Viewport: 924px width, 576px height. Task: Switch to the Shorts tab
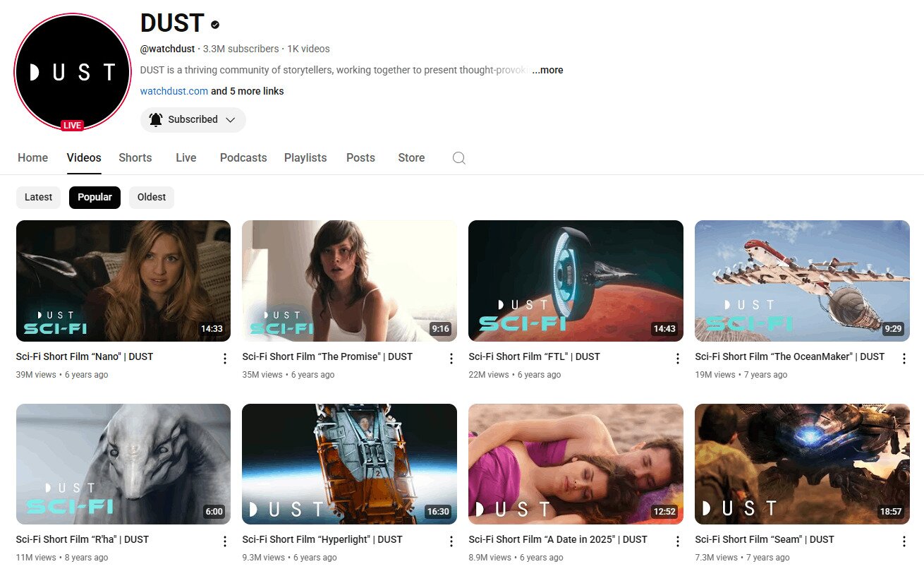135,157
